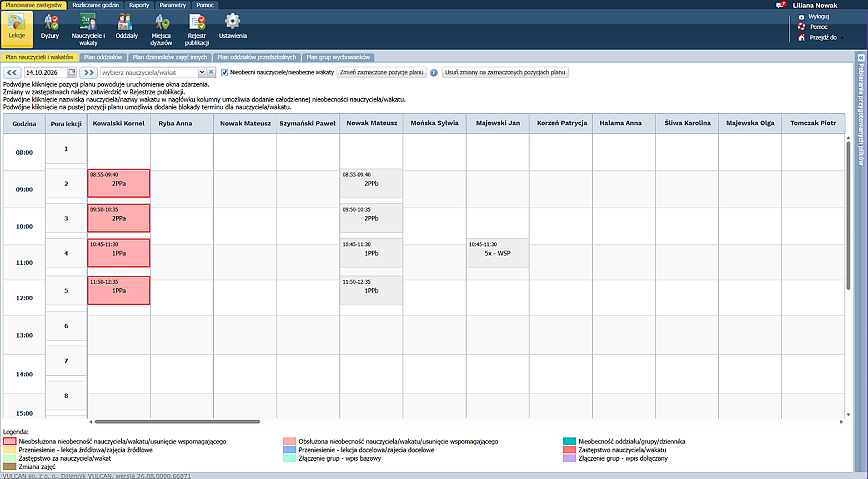Click Usuń zmiany na zaznaczonych pozycjach planu
Image resolution: width=868 pixels, height=479 pixels.
coord(505,73)
